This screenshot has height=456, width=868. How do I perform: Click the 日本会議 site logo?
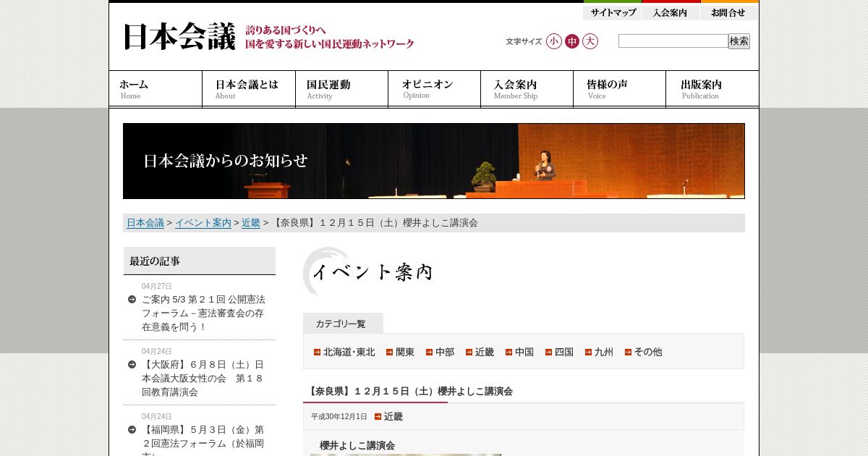[179, 37]
